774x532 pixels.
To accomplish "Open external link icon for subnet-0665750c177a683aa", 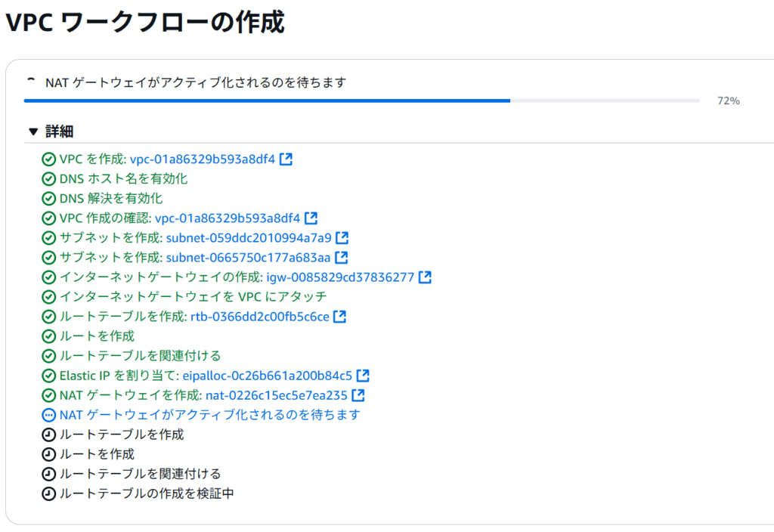I will tap(341, 258).
